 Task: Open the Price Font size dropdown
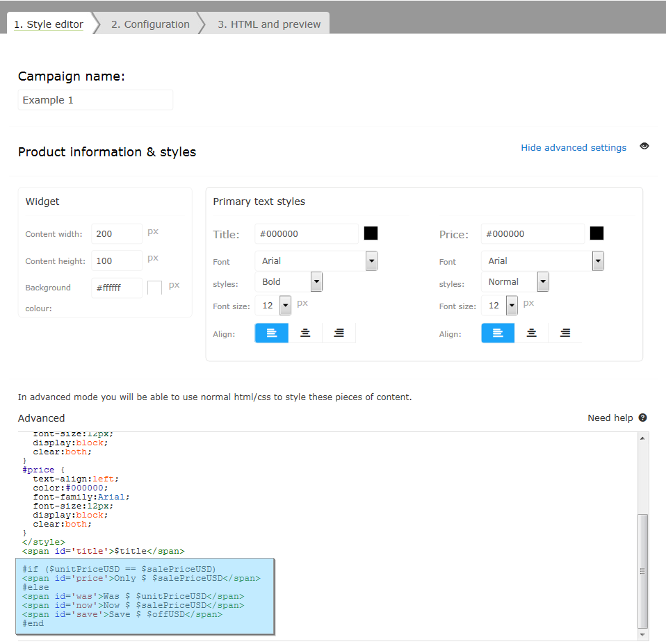click(499, 305)
